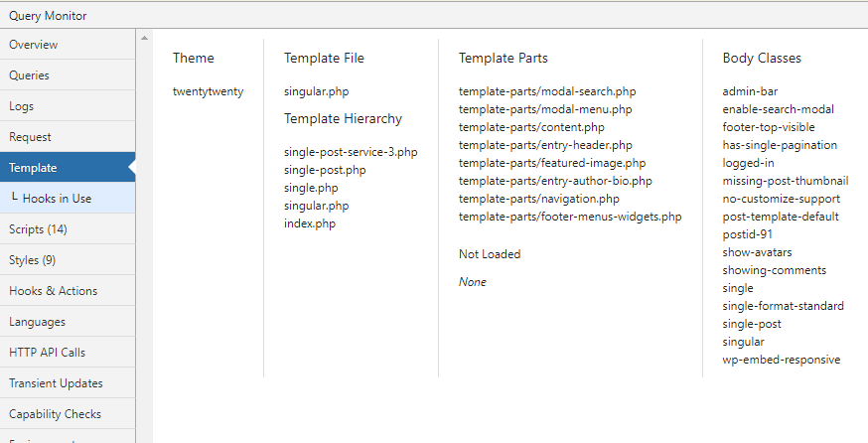Go to the Languages panel
The image size is (868, 443).
[68, 322]
